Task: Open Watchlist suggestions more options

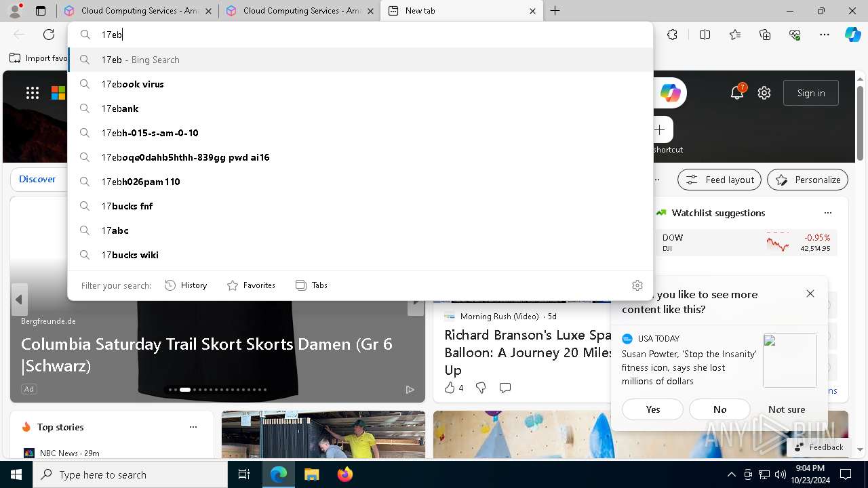Action: (827, 213)
